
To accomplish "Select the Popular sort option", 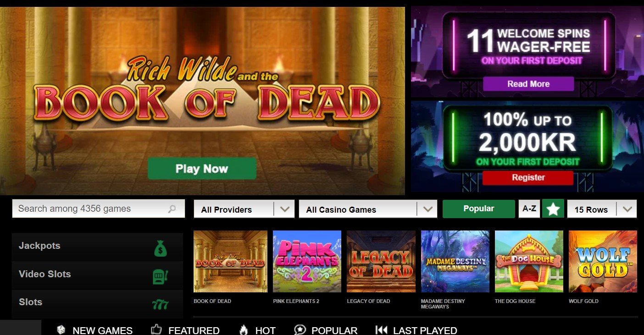I will coord(479,209).
